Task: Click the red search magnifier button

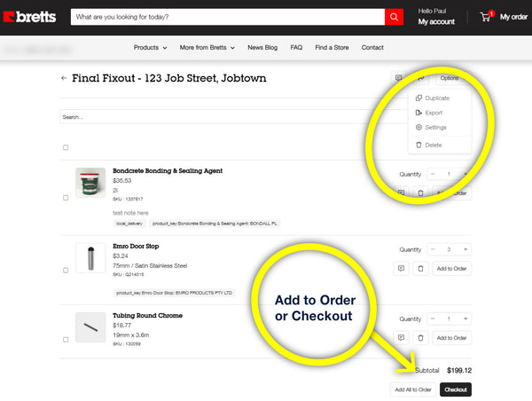Action: coord(394,17)
